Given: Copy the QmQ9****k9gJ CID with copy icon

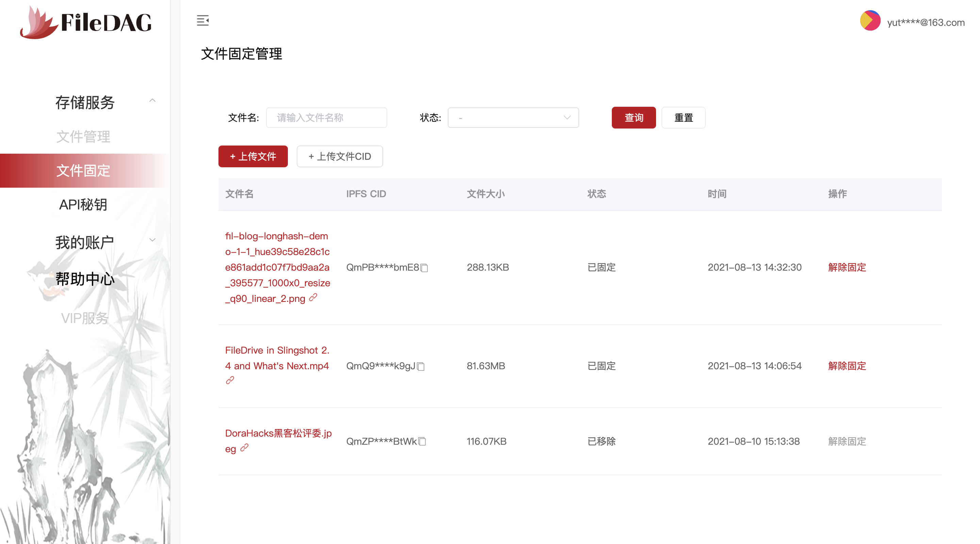Looking at the screenshot, I should 421,367.
